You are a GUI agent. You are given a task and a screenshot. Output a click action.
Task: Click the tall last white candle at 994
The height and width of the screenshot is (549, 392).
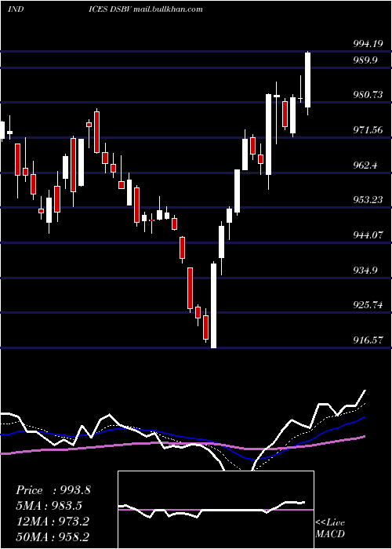(x=307, y=80)
